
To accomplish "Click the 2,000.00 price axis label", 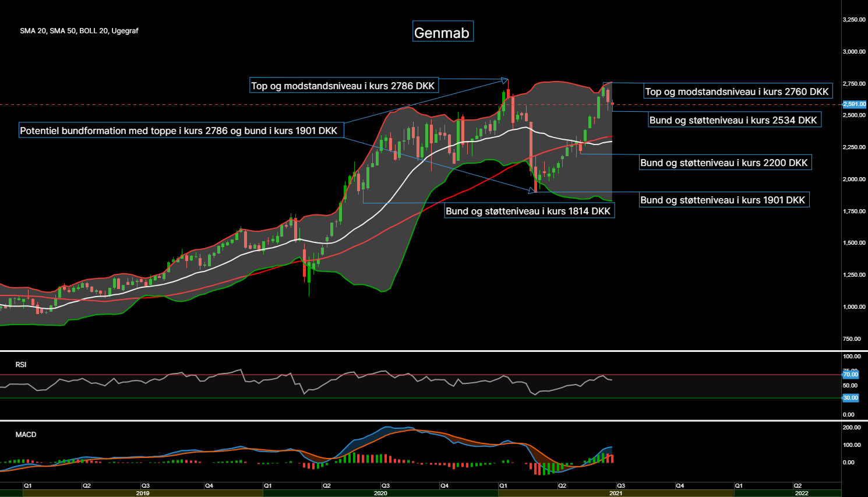I will click(x=854, y=179).
